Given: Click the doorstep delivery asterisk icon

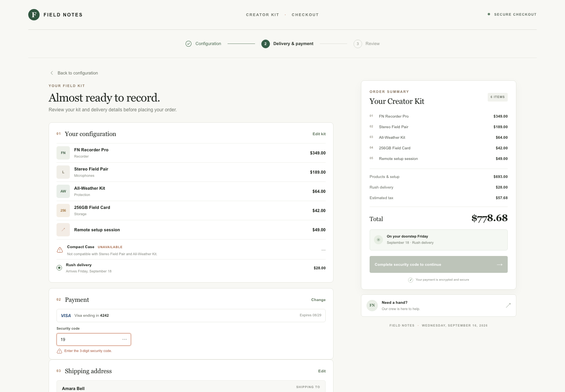Looking at the screenshot, I should coord(378,240).
